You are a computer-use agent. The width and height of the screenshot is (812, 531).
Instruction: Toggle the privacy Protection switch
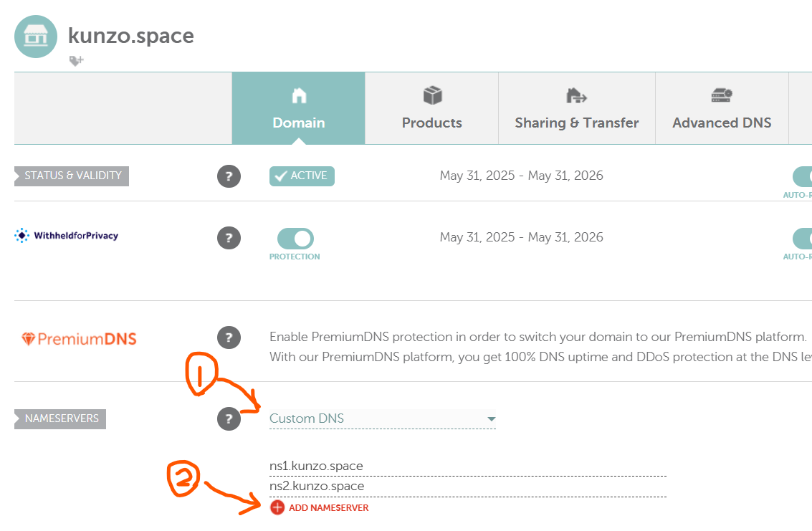pos(295,239)
